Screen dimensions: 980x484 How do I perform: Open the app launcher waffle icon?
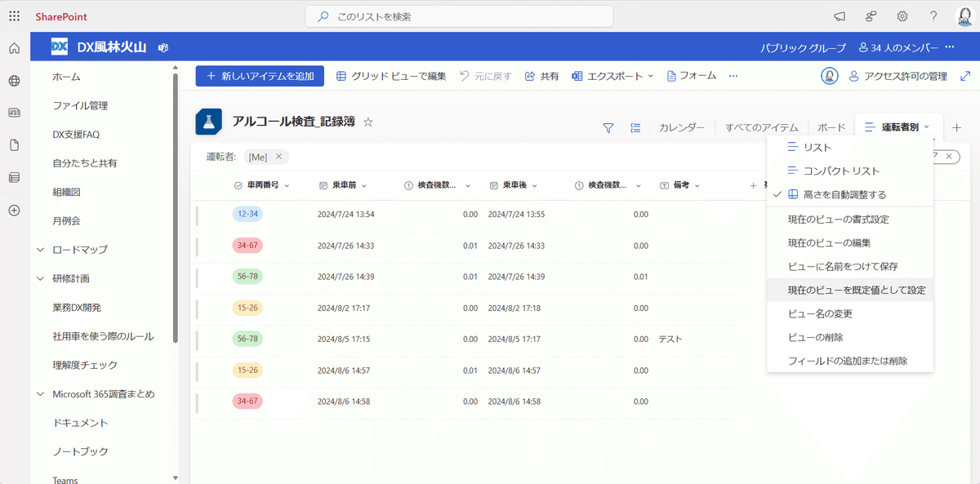pyautogui.click(x=14, y=16)
